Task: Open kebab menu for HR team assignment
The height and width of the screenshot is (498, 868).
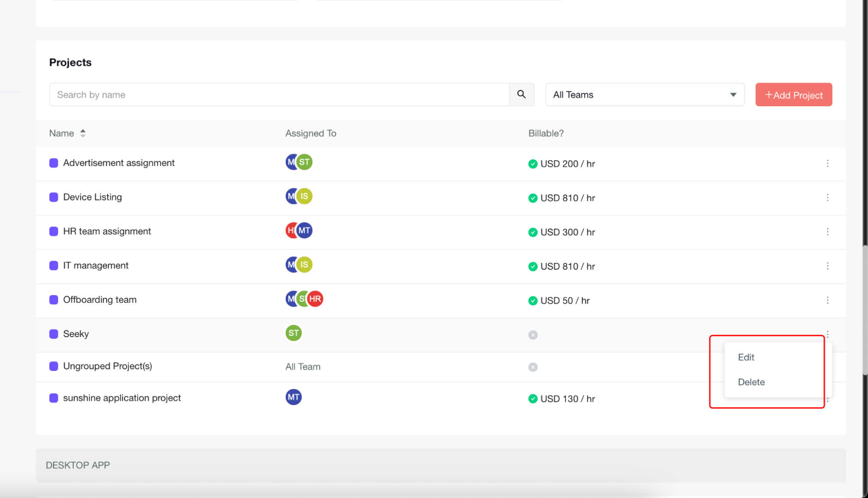Action: pos(827,232)
